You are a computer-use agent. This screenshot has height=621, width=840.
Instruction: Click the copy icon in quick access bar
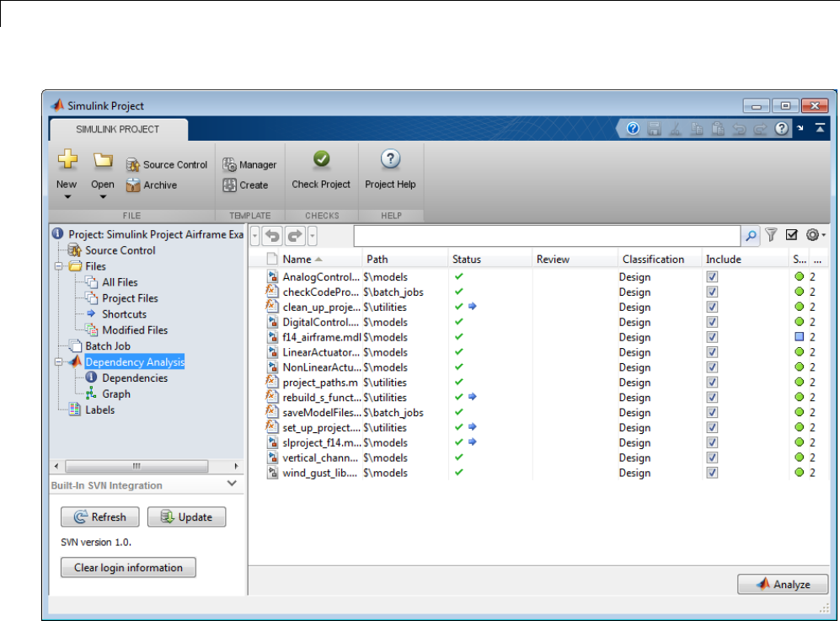tap(697, 129)
